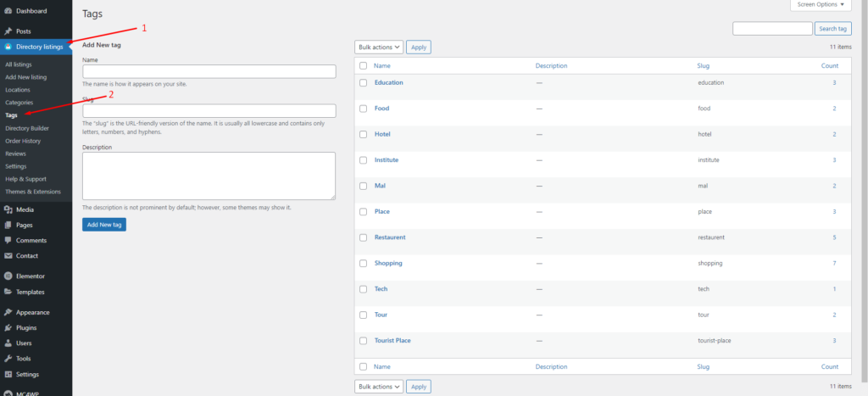
Task: Tick the Institute tag checkbox
Action: pyautogui.click(x=363, y=160)
